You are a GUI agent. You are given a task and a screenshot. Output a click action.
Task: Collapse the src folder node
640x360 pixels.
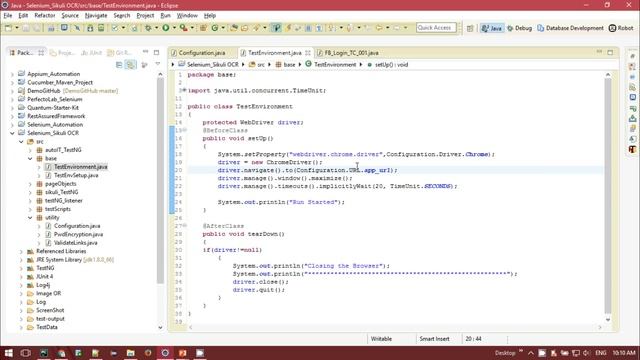(x=21, y=142)
